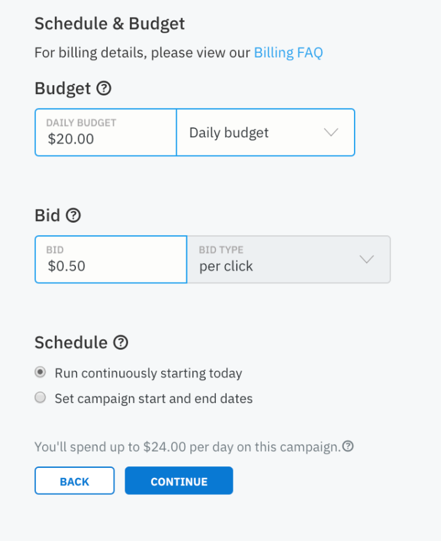This screenshot has height=541, width=441.
Task: Click the $24.00 per day spend summary text
Action: 187,447
